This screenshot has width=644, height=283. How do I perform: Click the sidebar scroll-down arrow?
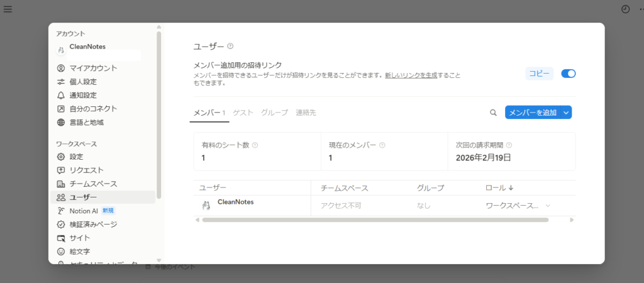159,260
